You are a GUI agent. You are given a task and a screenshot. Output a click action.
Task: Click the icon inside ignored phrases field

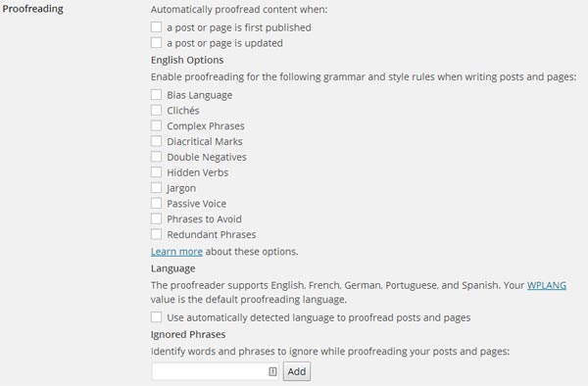pyautogui.click(x=272, y=371)
